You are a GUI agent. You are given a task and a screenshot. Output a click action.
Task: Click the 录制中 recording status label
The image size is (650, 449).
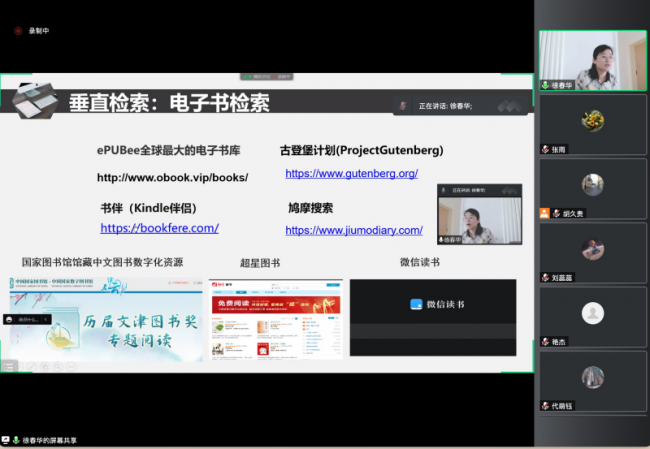click(39, 31)
